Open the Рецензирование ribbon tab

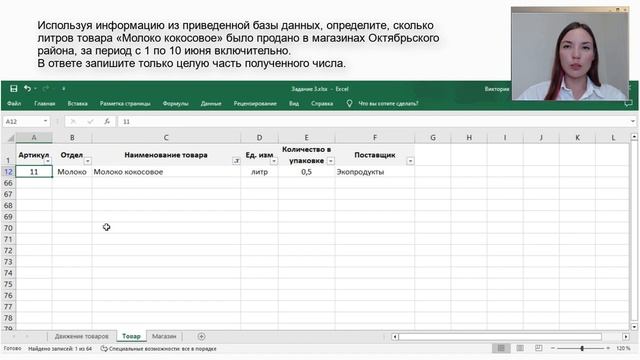coord(255,104)
